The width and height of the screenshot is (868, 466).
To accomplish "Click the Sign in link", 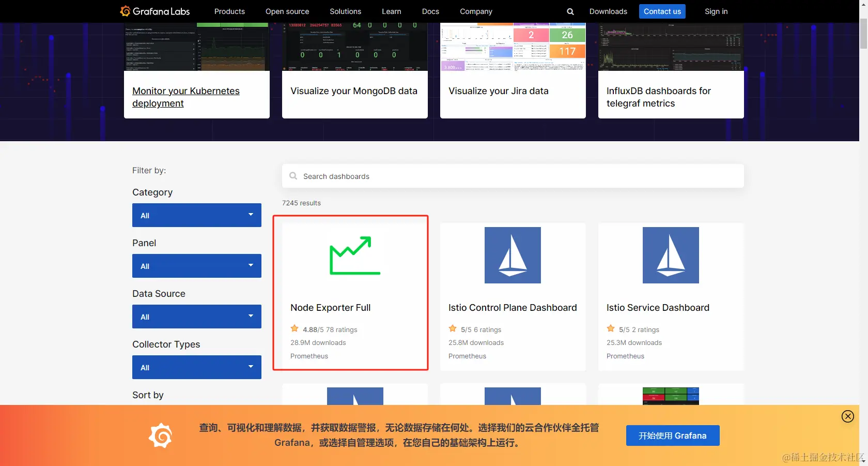I will click(x=716, y=11).
